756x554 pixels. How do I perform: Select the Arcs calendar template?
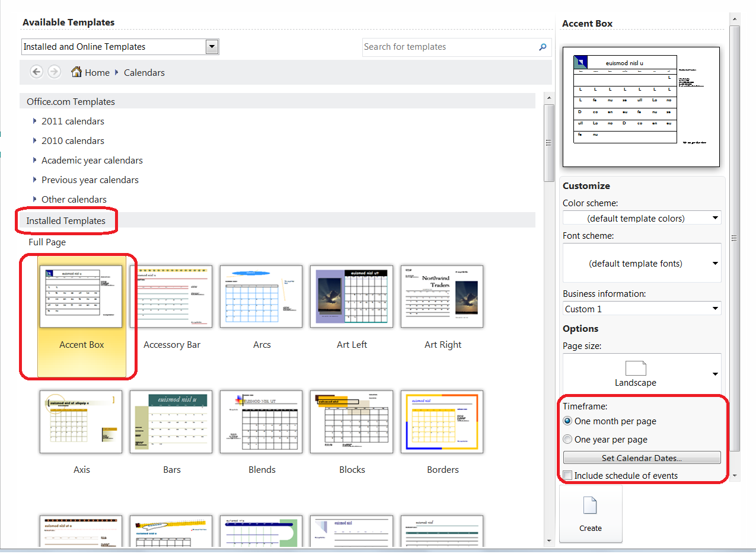pos(261,296)
